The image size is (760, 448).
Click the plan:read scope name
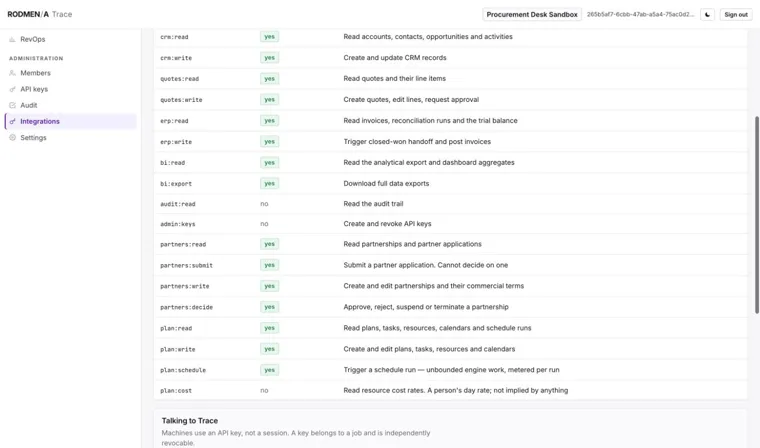pyautogui.click(x=176, y=328)
